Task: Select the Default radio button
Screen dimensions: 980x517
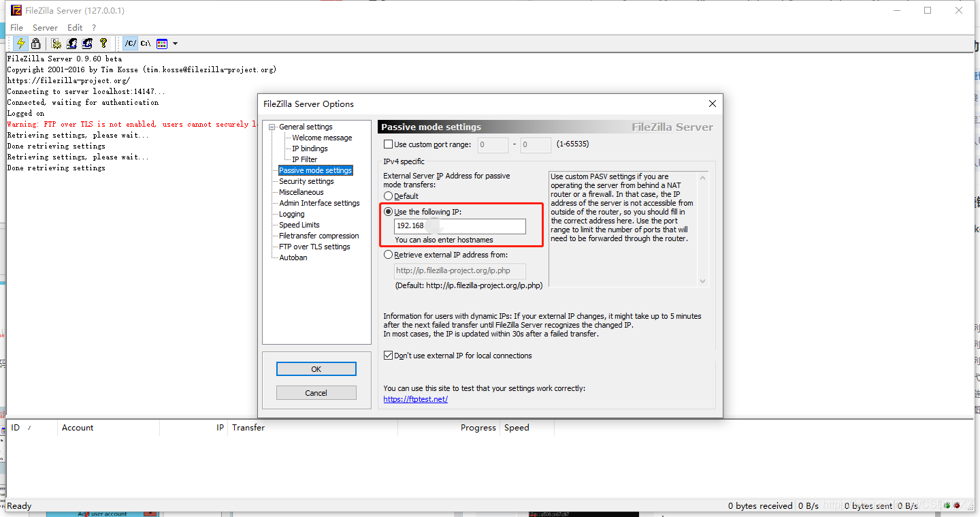Action: (389, 196)
